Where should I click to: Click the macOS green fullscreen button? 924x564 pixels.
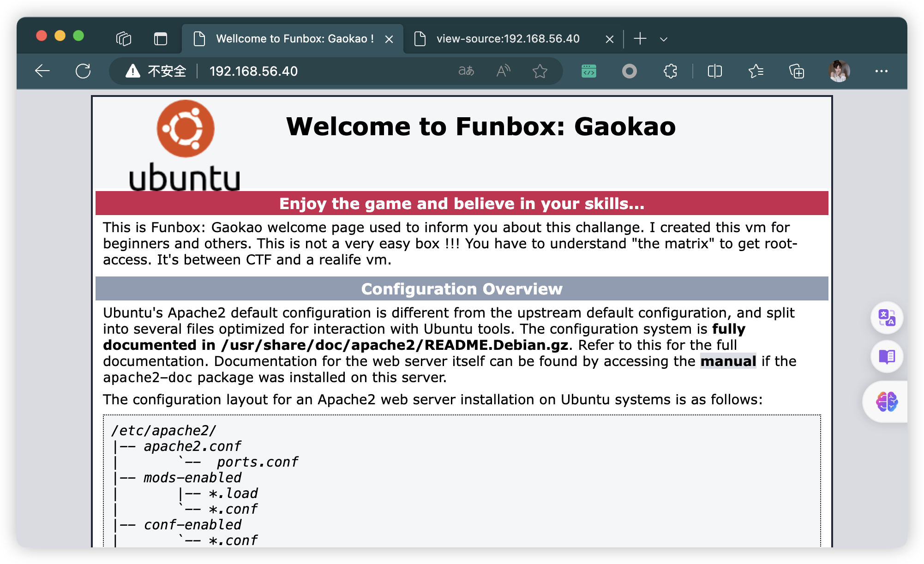click(x=78, y=36)
